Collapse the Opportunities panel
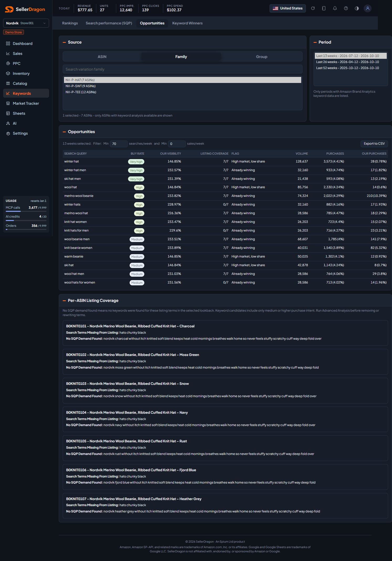The image size is (392, 561). click(64, 132)
